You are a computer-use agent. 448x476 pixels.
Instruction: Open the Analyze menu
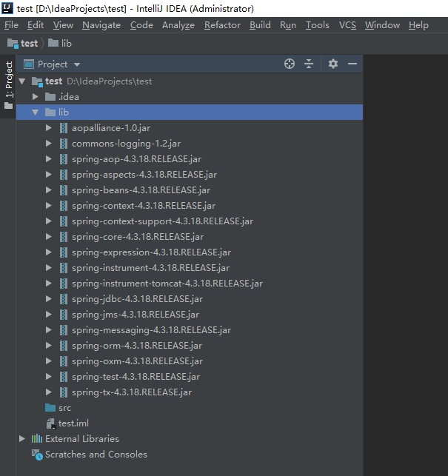pyautogui.click(x=178, y=25)
